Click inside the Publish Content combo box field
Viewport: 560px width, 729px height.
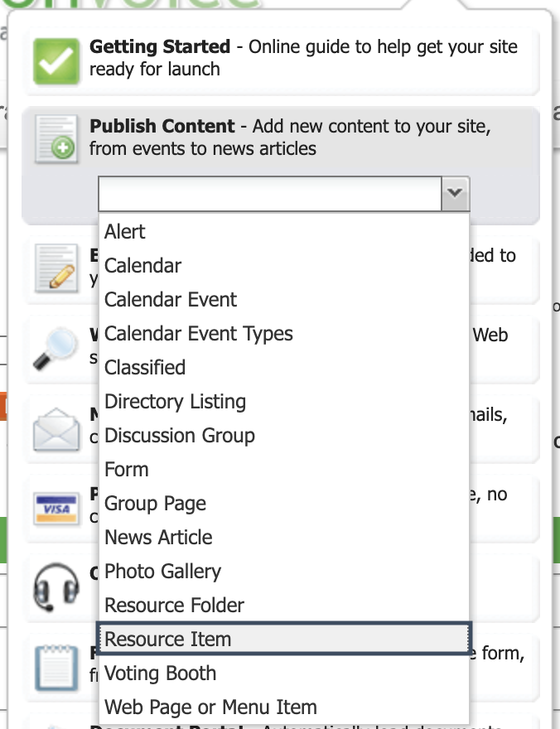[x=269, y=194]
